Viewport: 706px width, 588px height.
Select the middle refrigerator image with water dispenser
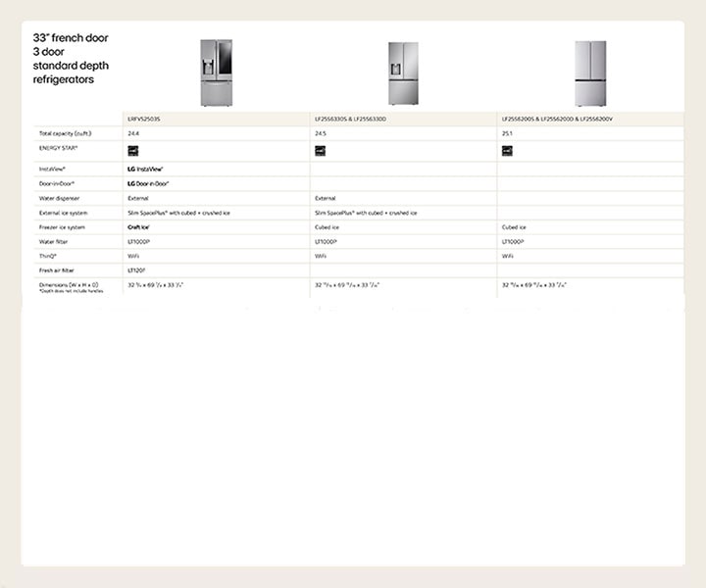403,73
